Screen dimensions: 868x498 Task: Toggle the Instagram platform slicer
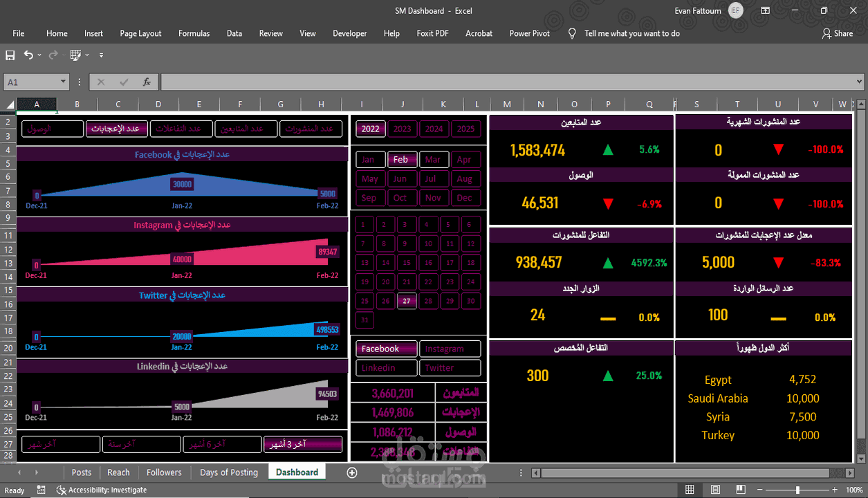450,349
